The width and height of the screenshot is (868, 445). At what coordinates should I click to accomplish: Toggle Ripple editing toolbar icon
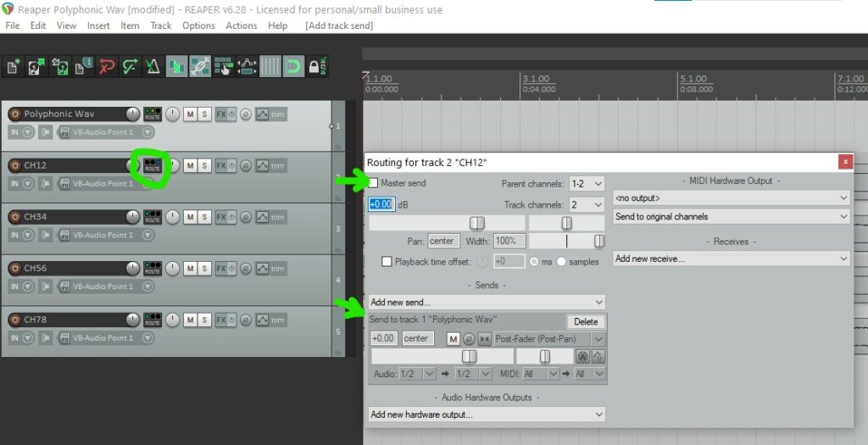click(x=224, y=67)
